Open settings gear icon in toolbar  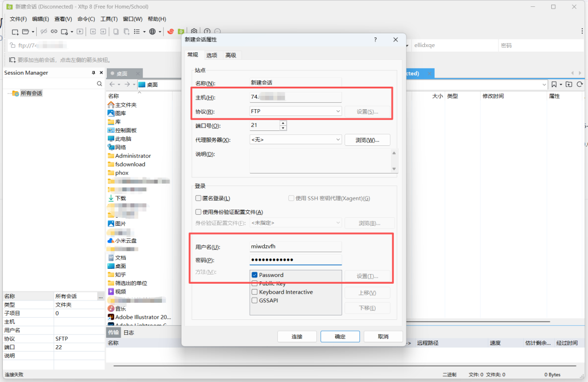pyautogui.click(x=195, y=32)
